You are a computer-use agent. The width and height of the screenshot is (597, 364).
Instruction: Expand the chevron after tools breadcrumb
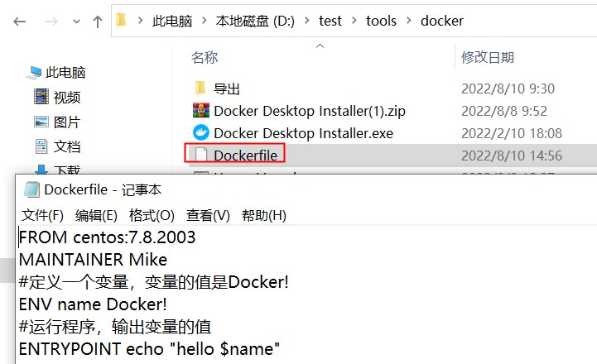pos(409,20)
